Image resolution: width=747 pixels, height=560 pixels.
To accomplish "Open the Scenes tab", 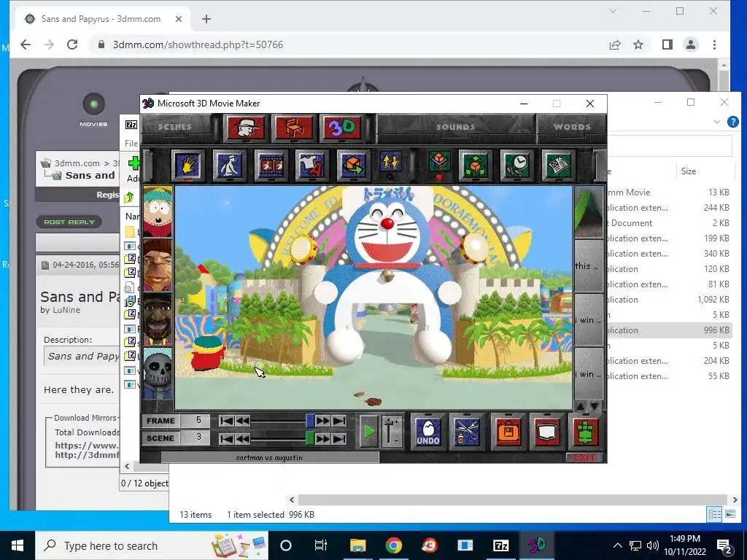I will 175,127.
